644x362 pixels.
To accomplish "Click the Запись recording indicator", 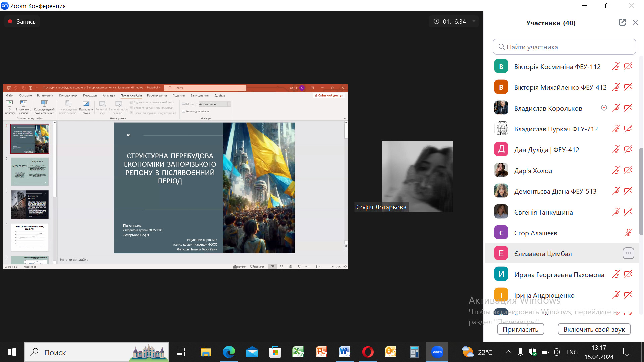I will coord(22,22).
